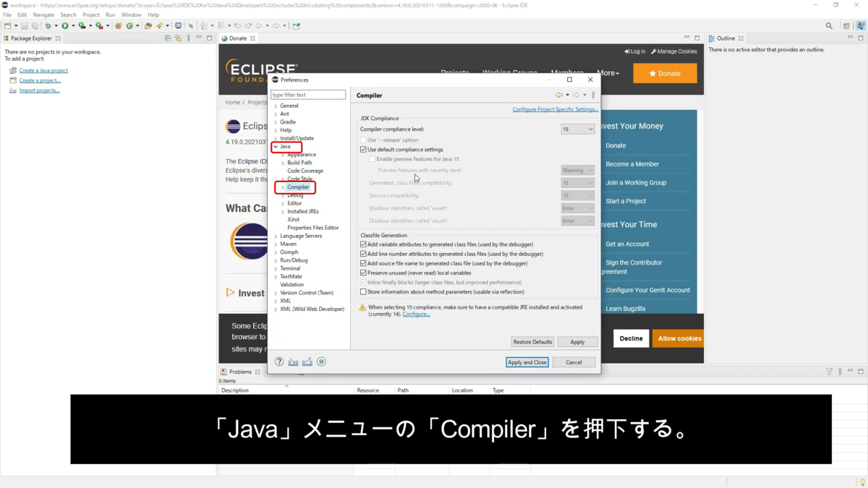Toggle Use default compliance settings checkbox
This screenshot has height=488, width=868.
(x=363, y=150)
